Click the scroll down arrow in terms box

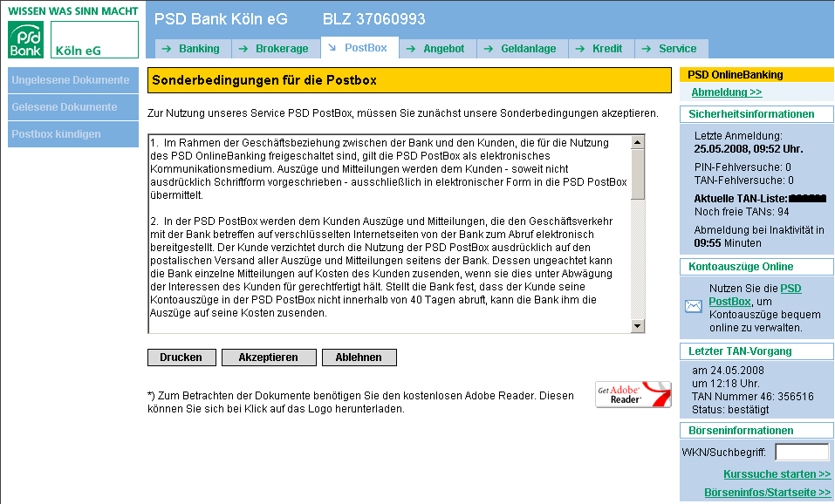pos(638,326)
